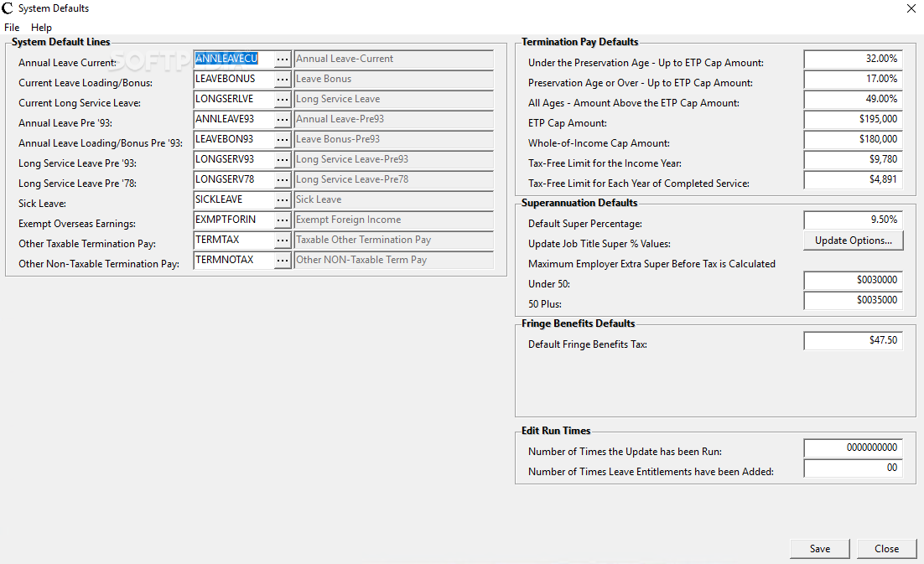Click the ANNLEAVECU code field

point(234,59)
